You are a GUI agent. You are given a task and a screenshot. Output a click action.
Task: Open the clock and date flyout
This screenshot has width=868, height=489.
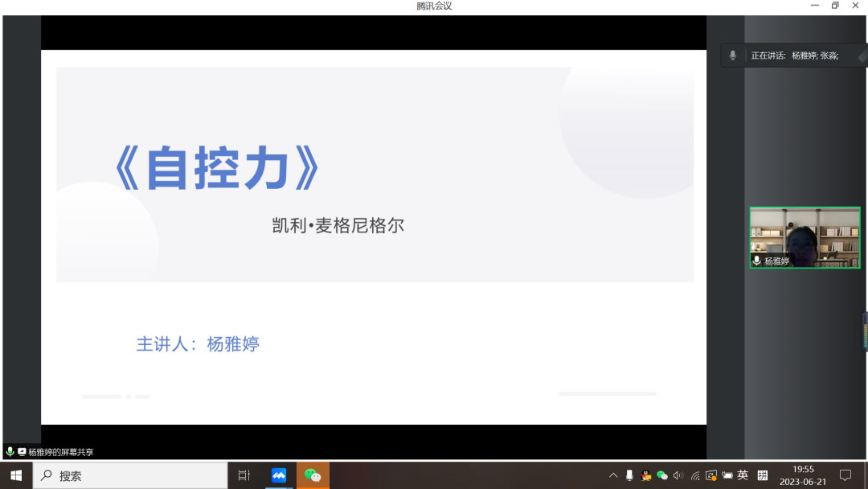pos(803,475)
